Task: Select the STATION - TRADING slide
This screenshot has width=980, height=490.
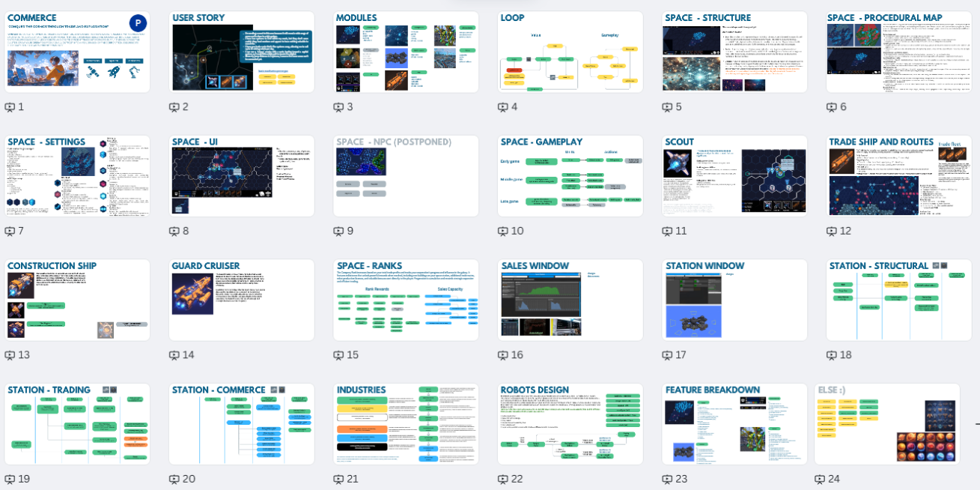Action: tap(77, 424)
